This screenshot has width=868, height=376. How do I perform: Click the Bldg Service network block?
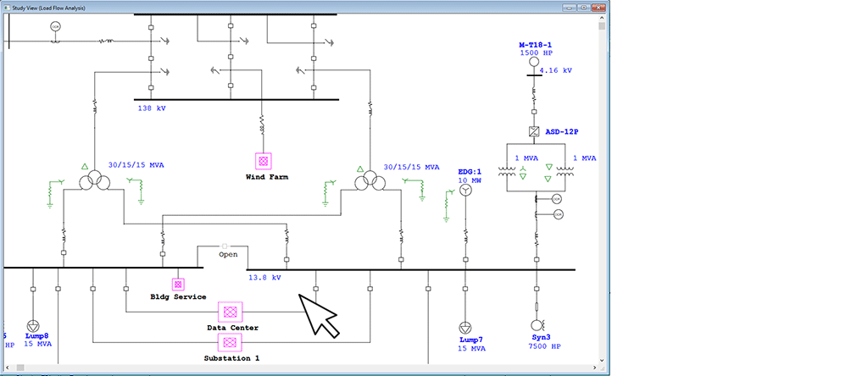coord(178,284)
